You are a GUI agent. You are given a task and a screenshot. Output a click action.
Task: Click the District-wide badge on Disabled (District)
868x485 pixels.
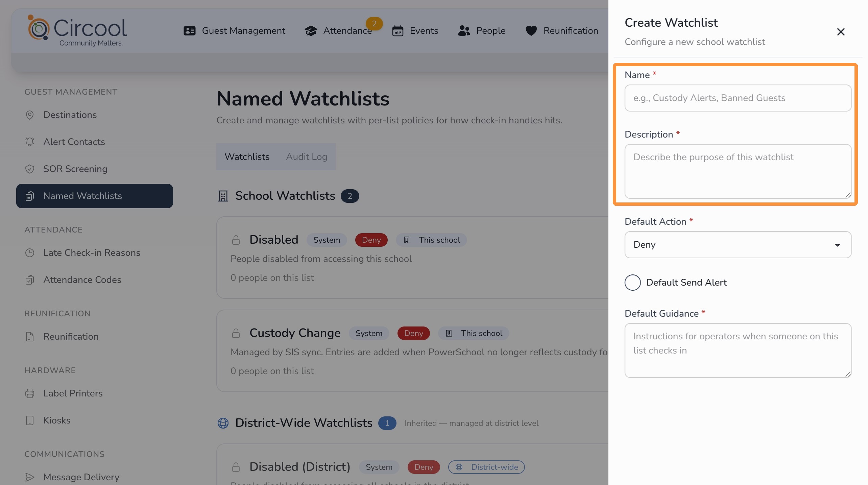click(x=486, y=467)
